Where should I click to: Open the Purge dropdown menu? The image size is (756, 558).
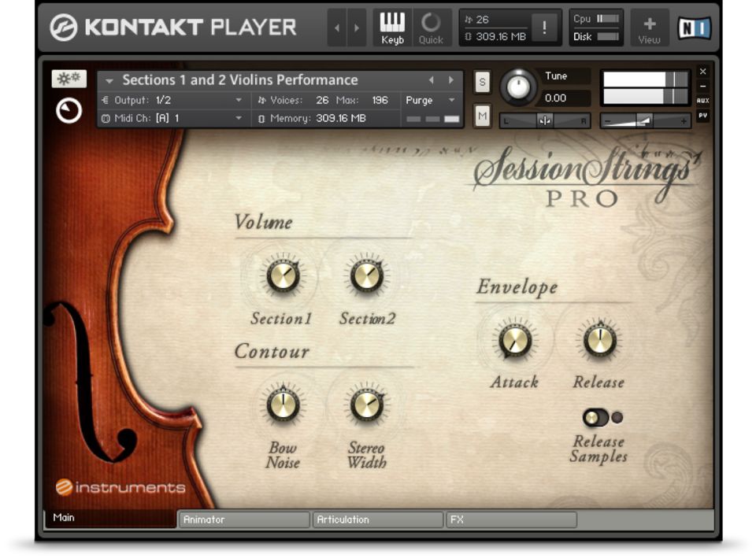coord(429,101)
